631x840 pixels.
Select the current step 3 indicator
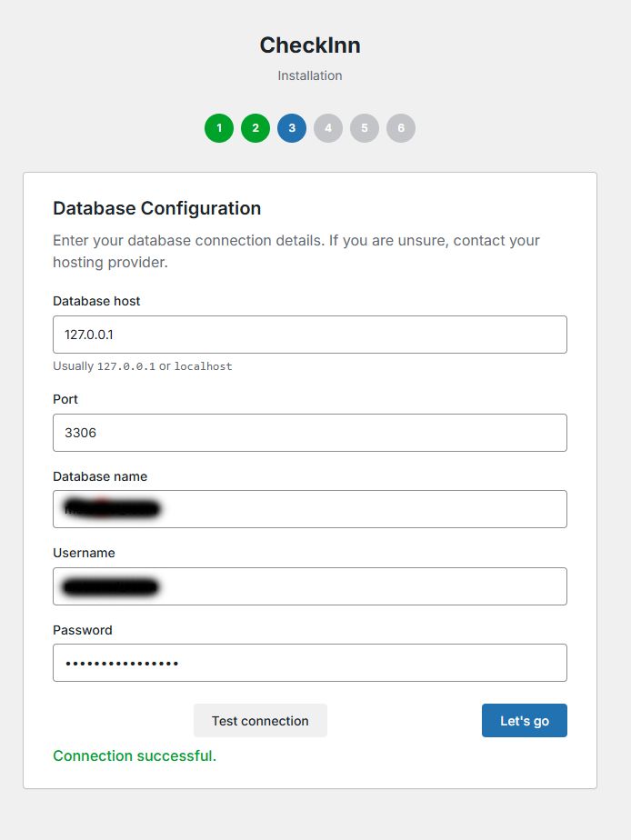(x=292, y=128)
